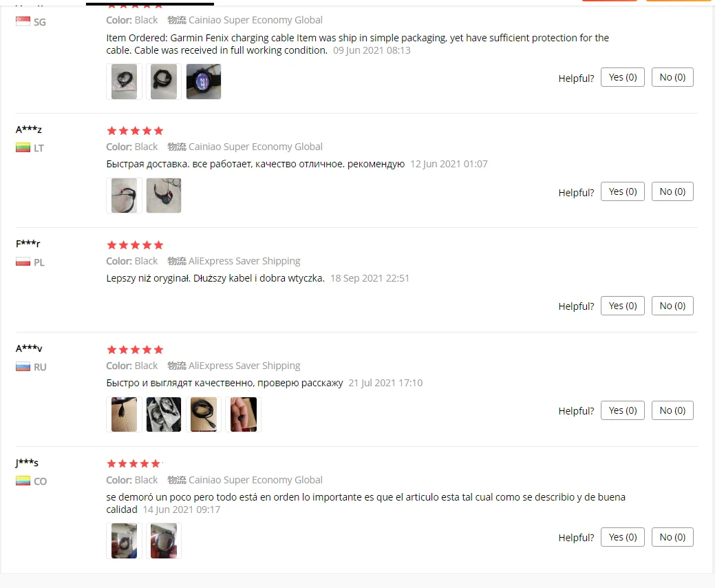
Task: Open first photo in A***z review
Action: tap(124, 196)
